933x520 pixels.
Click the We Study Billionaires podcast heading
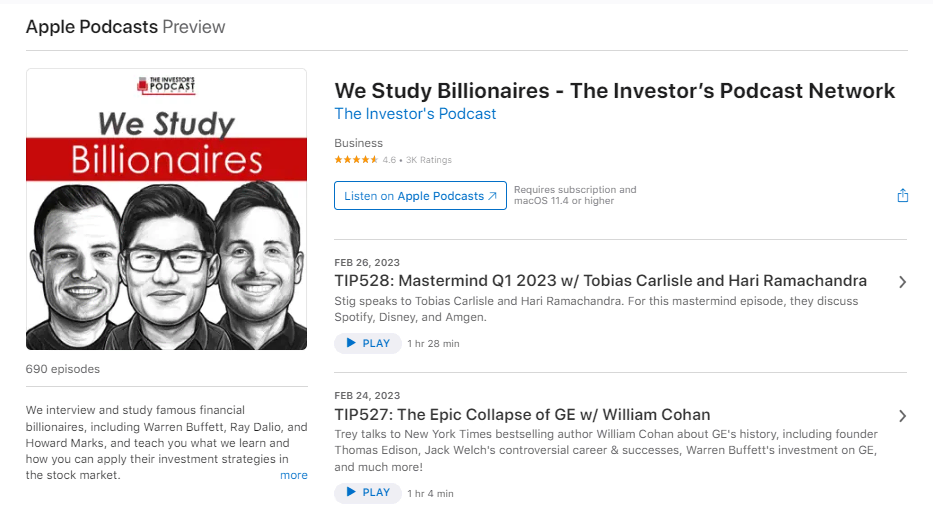coord(614,91)
